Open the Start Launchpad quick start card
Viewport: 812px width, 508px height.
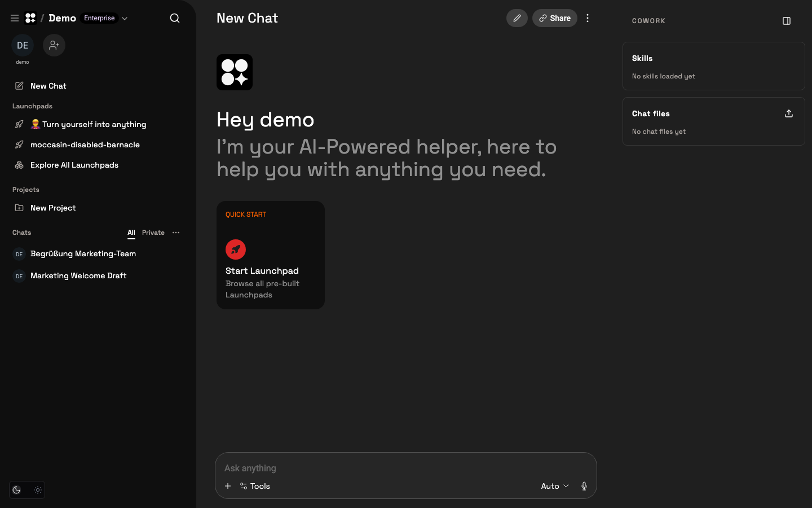point(271,255)
